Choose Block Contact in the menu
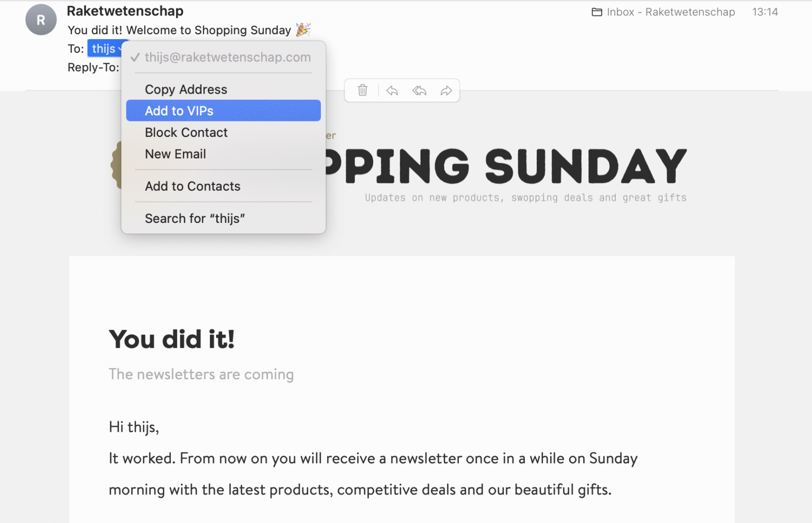Viewport: 812px width, 523px height. click(x=186, y=133)
